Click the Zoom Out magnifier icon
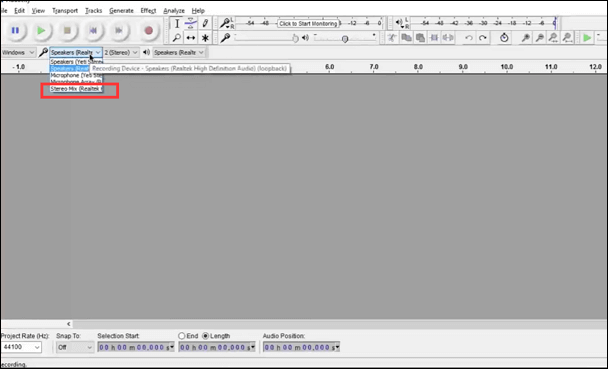This screenshot has height=369, width=608. pyautogui.click(x=540, y=38)
